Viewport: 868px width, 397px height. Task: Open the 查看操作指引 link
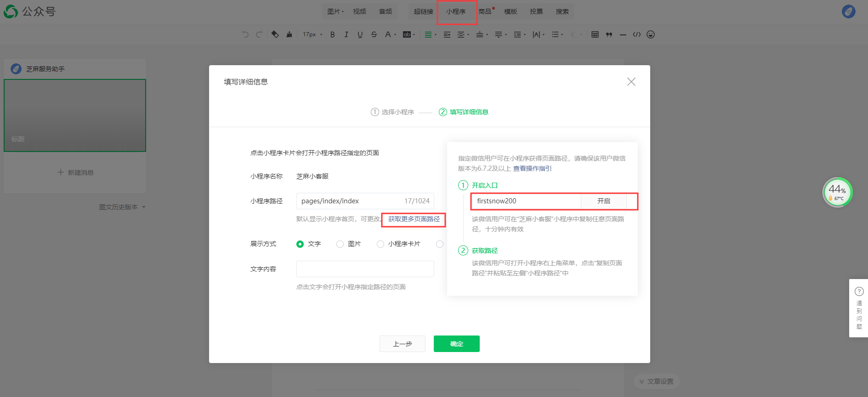pyautogui.click(x=532, y=168)
